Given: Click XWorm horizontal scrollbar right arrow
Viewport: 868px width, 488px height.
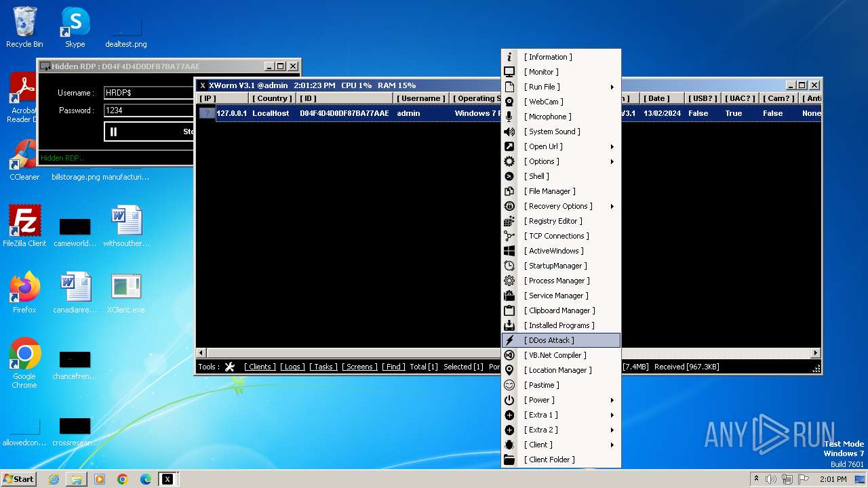Looking at the screenshot, I should point(816,353).
